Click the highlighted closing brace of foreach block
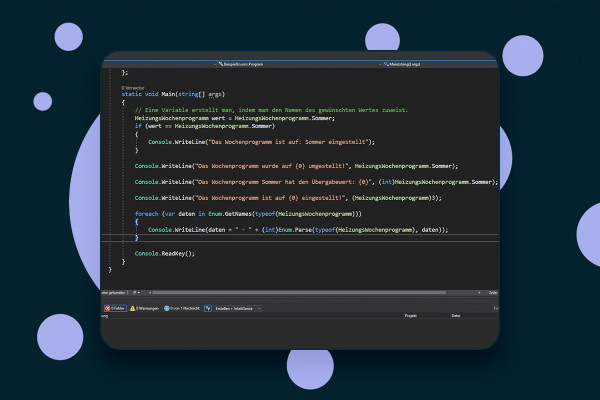Image resolution: width=600 pixels, height=400 pixels. coord(137,238)
